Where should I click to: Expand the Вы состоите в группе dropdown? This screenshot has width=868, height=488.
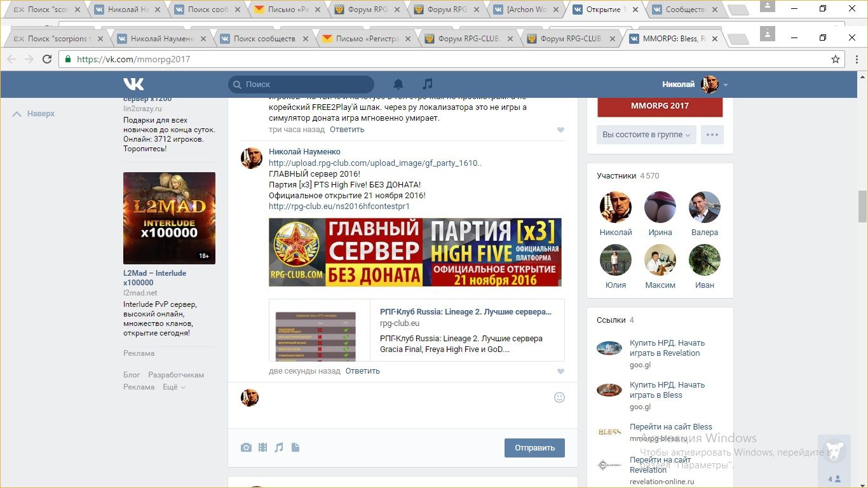click(x=646, y=135)
